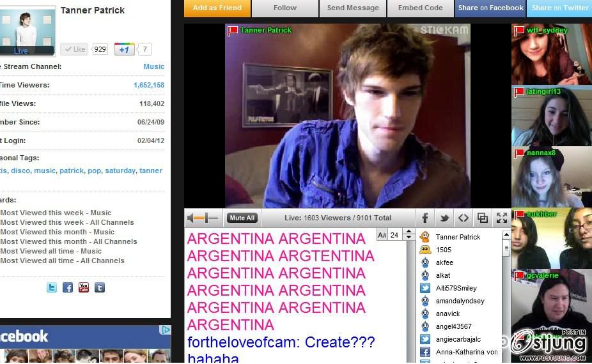
Task: Open the 'patrick' personal tag
Action: tap(72, 171)
